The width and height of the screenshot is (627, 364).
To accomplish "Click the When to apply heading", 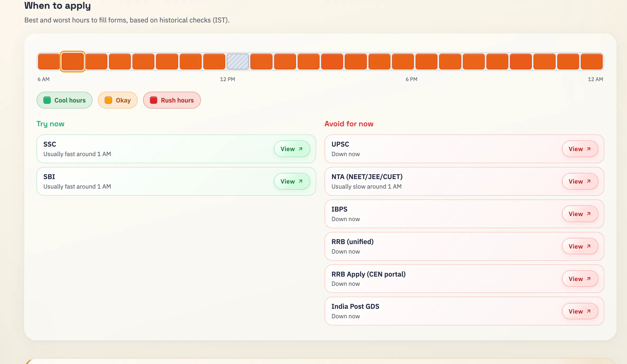I will [58, 6].
